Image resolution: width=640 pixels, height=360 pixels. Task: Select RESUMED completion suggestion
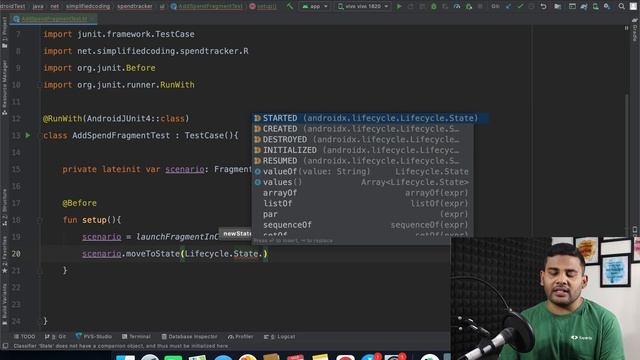(x=362, y=160)
